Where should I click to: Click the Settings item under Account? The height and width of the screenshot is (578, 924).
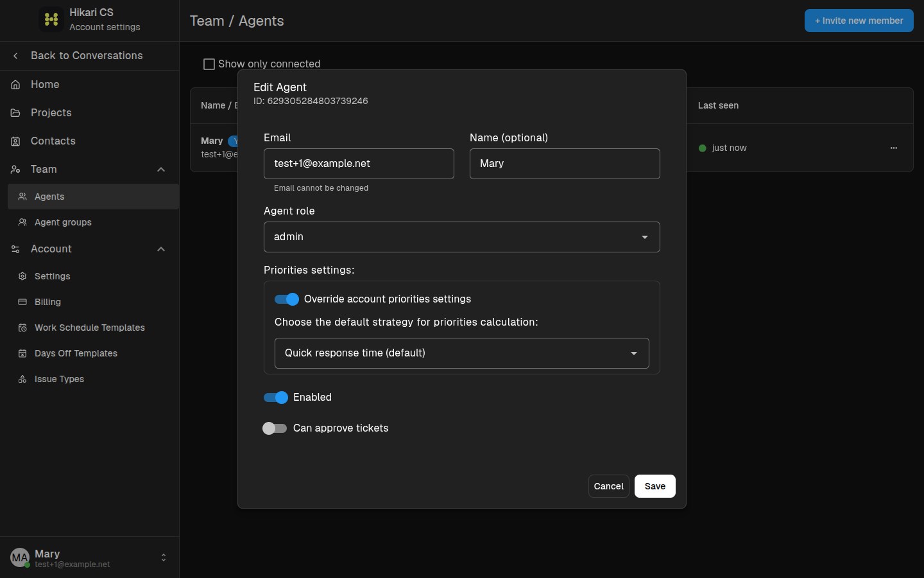[93, 276]
